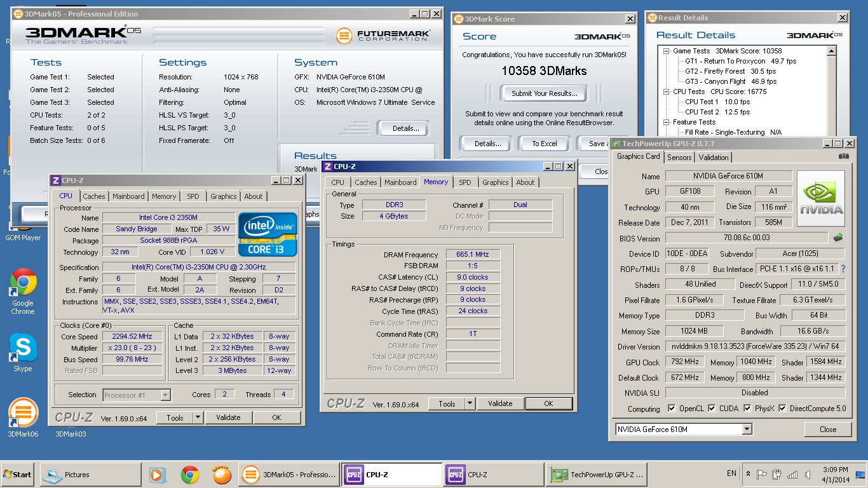Show hidden tray icons arrow

pyautogui.click(x=749, y=474)
